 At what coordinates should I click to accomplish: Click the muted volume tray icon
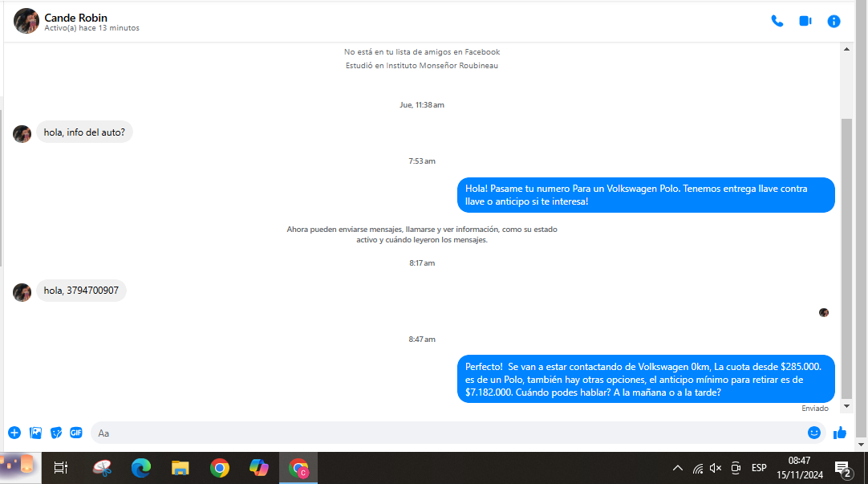pyautogui.click(x=716, y=468)
